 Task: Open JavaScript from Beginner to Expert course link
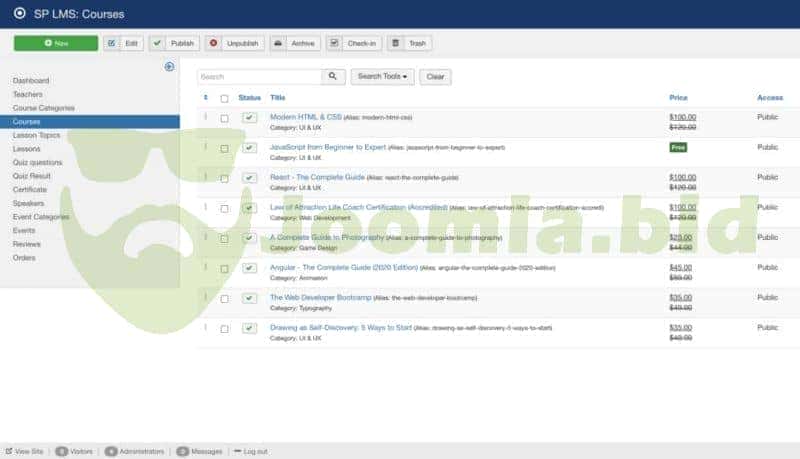pos(327,147)
